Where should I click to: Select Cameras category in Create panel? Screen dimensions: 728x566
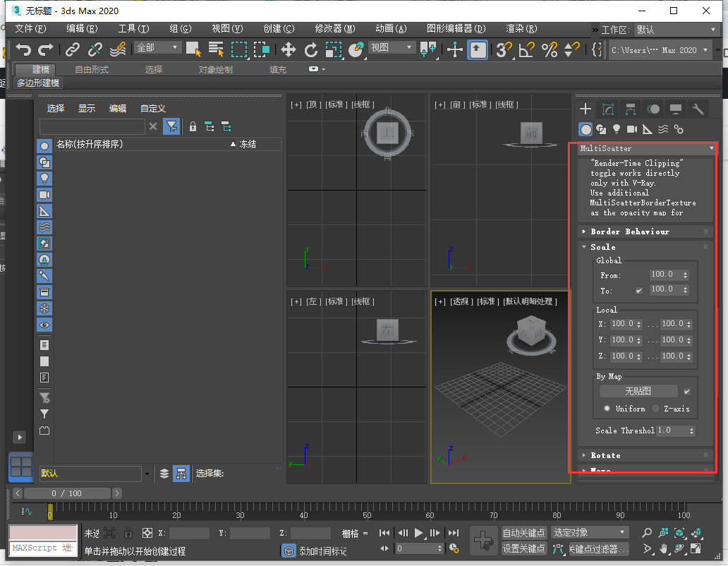point(632,129)
